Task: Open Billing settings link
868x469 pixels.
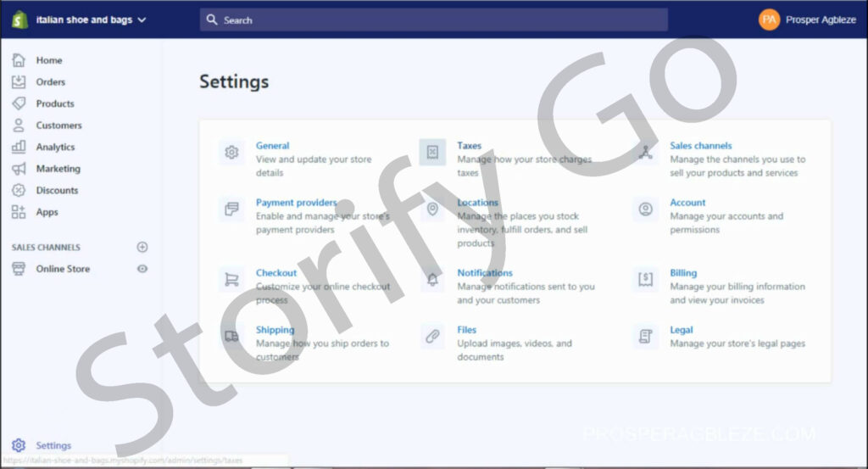Action: point(683,273)
